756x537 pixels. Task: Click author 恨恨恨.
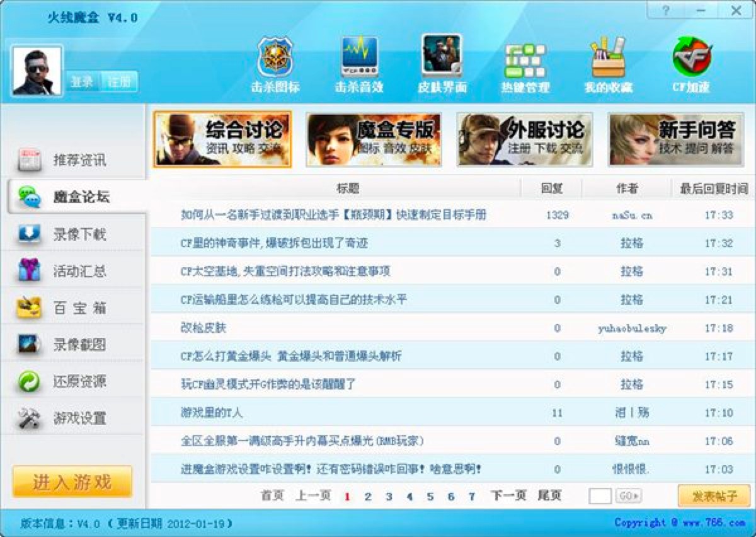click(632, 470)
